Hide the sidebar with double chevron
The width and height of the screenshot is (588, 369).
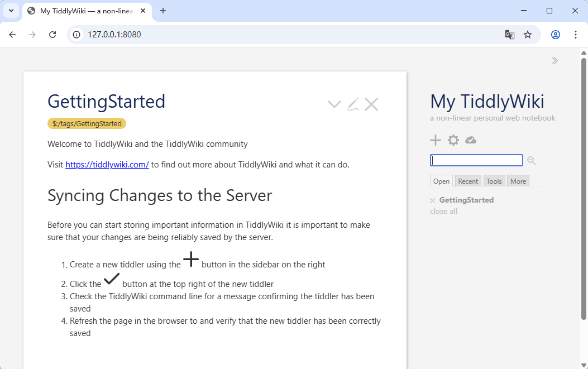(x=554, y=61)
